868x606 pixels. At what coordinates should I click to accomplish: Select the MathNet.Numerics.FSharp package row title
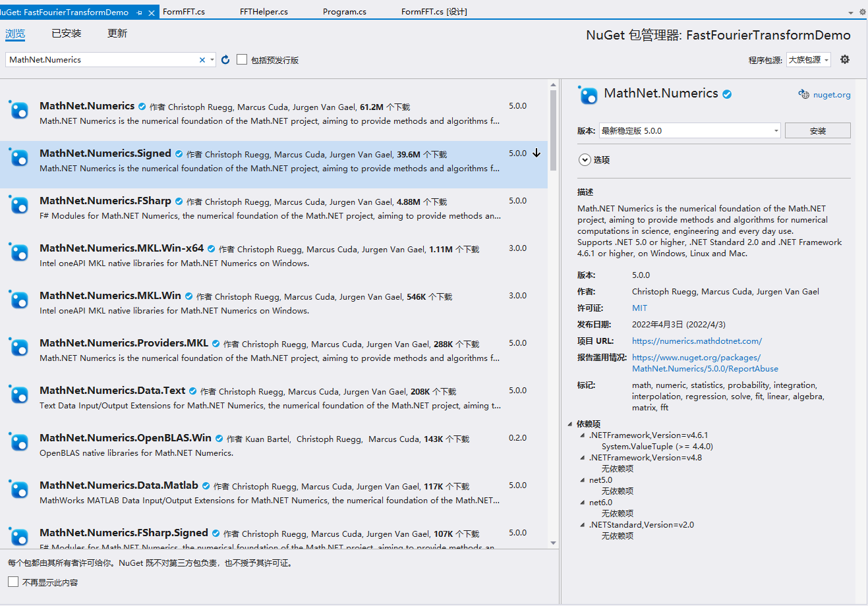click(x=105, y=201)
